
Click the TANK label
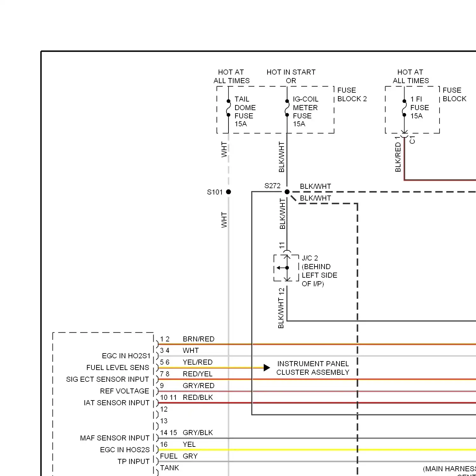169,468
